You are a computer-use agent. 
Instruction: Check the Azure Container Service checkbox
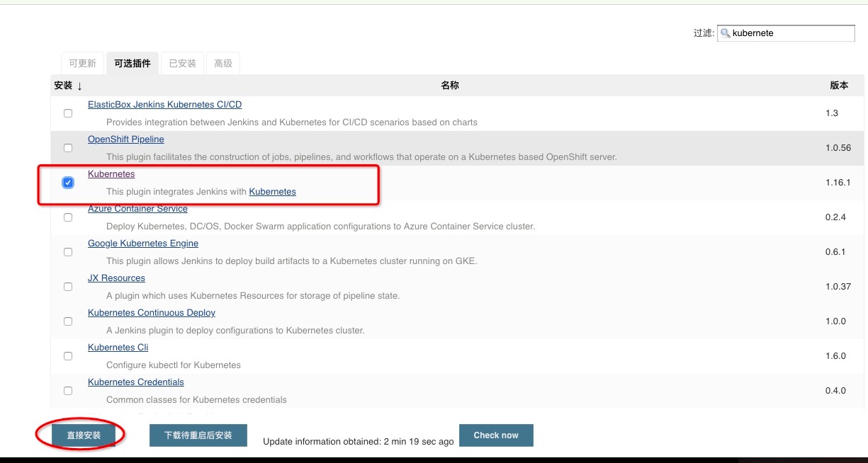[68, 217]
